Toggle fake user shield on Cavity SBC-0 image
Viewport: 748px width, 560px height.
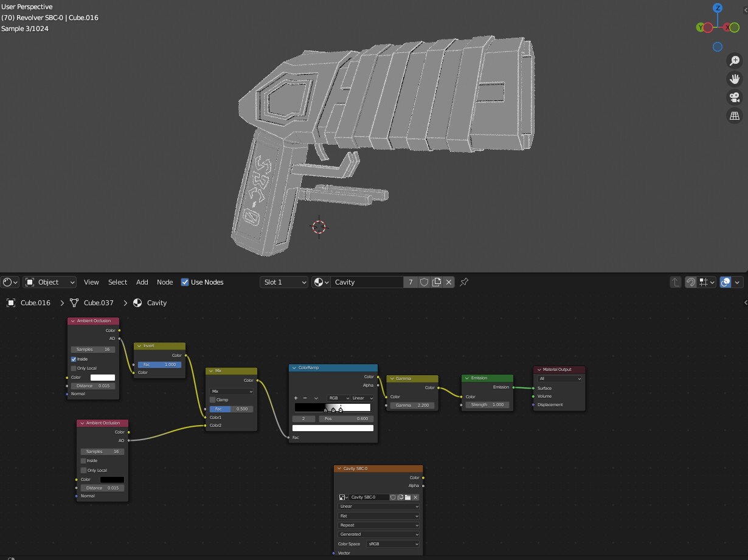pos(393,497)
